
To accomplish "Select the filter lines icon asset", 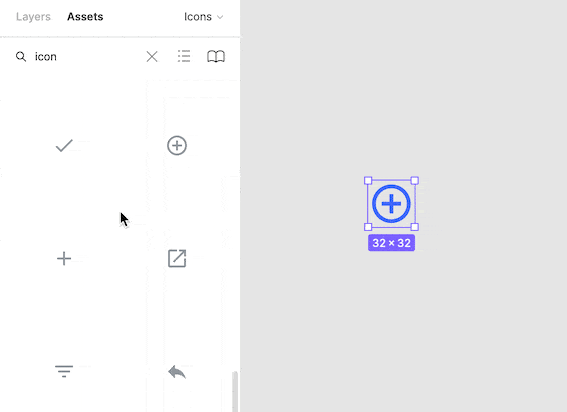I will tap(64, 371).
